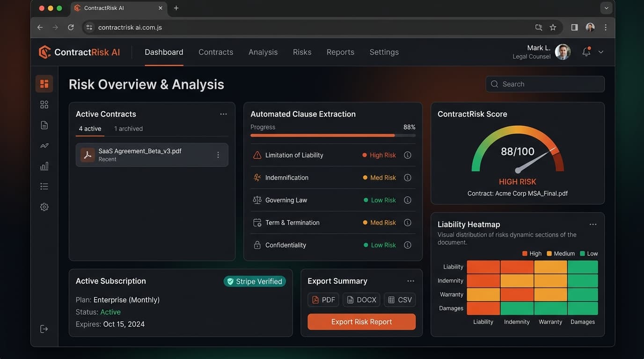
Task: Click the clause extraction progress bar
Action: point(333,136)
